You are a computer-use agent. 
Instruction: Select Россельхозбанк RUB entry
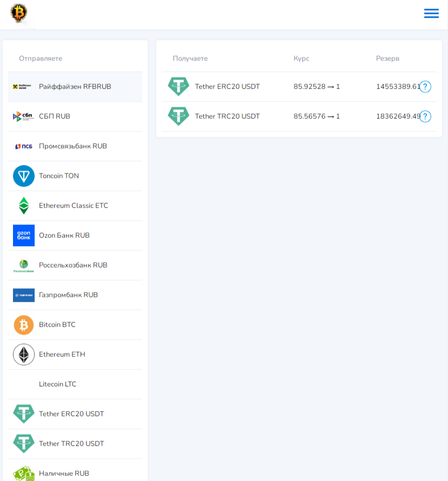point(75,265)
